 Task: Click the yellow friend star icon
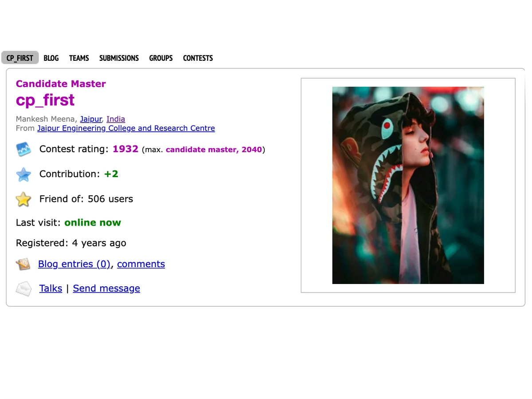tap(23, 199)
